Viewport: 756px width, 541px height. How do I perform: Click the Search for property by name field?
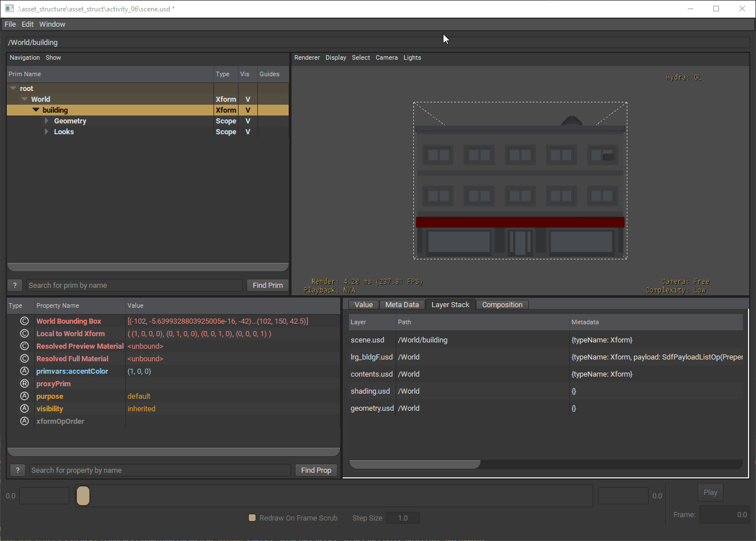(160, 470)
